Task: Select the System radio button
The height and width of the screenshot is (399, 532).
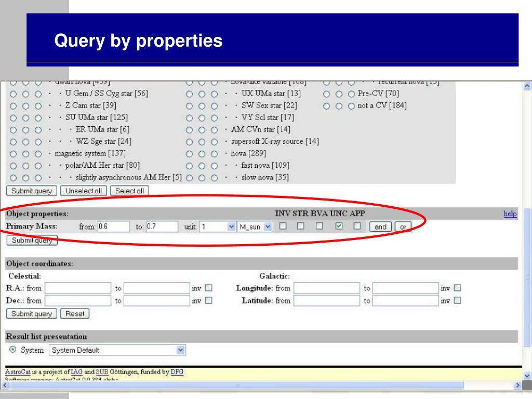Action: click(x=12, y=350)
